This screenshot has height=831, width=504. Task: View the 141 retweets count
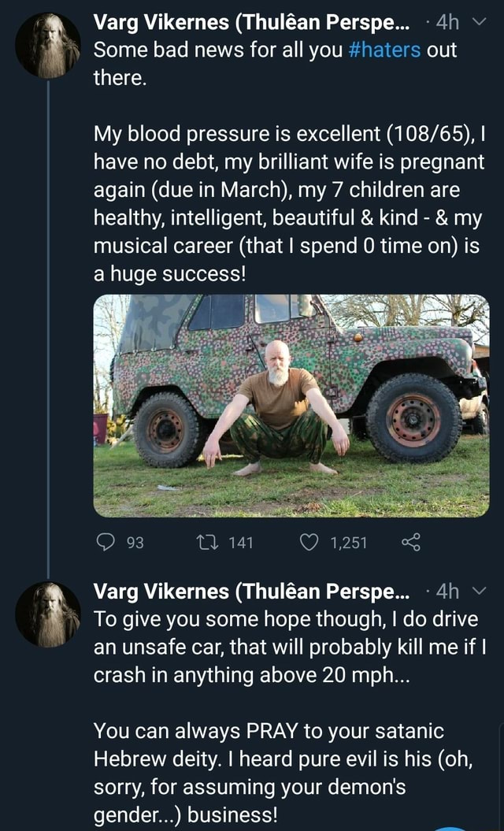click(241, 543)
